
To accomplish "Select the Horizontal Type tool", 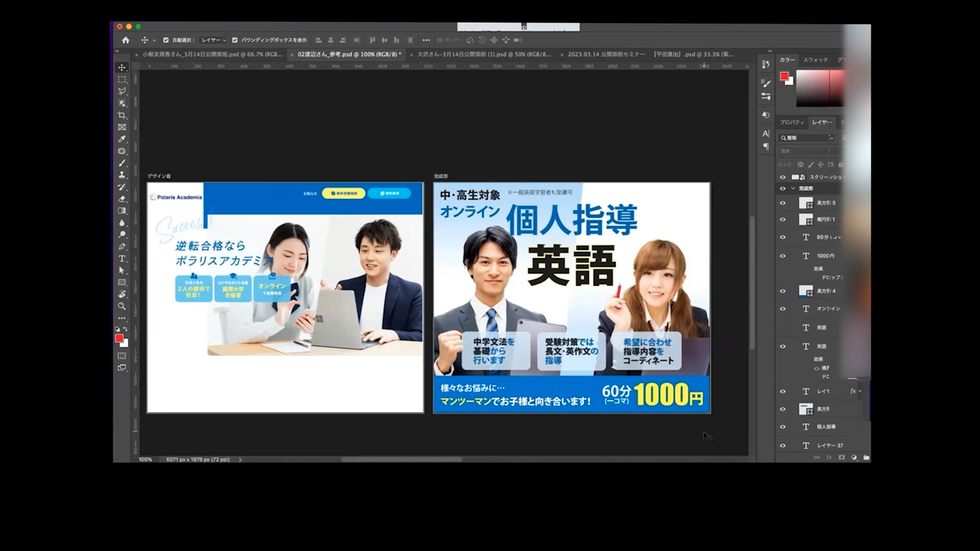I will point(122,259).
